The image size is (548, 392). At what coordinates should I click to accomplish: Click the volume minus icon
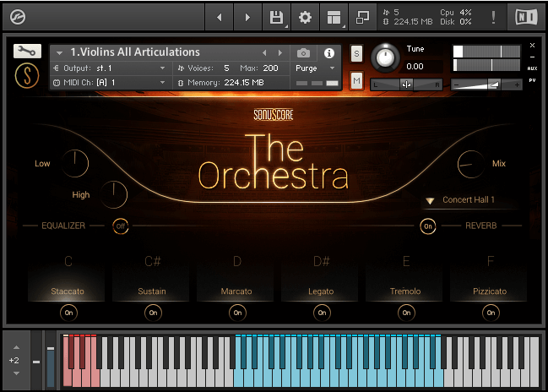click(457, 85)
